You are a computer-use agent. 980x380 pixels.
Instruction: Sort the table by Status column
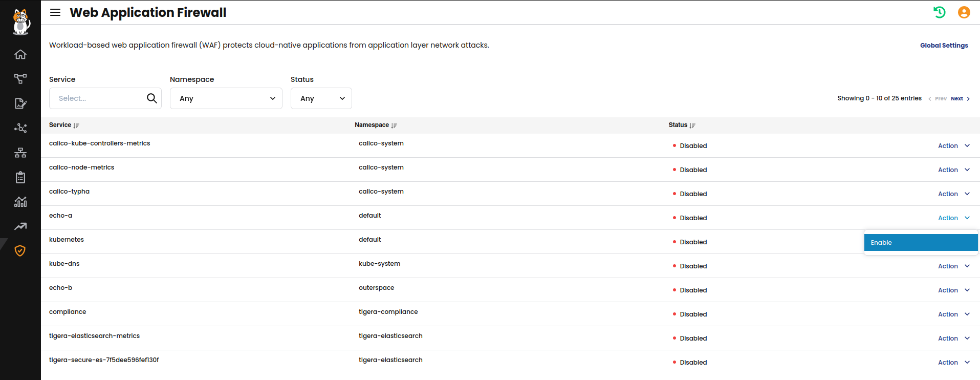click(x=692, y=125)
